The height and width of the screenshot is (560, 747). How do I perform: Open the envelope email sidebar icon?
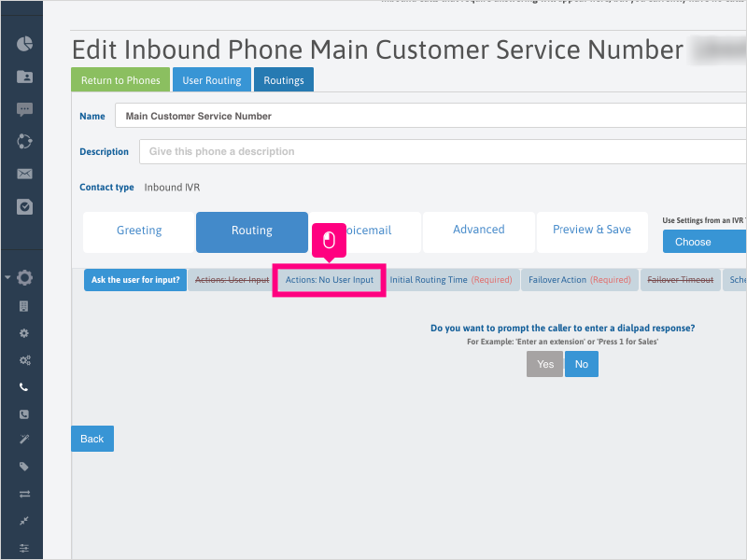(25, 174)
